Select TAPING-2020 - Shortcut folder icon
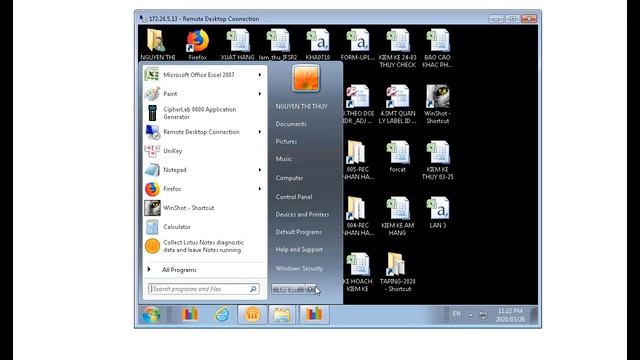 [x=398, y=272]
